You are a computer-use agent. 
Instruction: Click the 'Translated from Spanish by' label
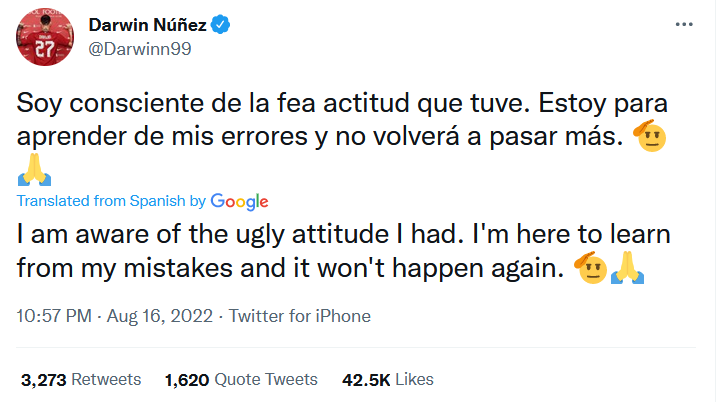(112, 201)
